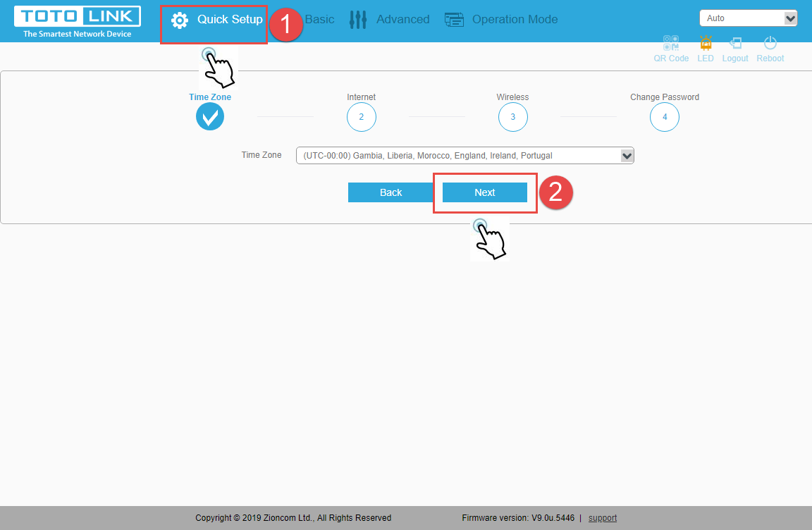Click the Logout icon
This screenshot has width=812, height=530.
point(735,44)
